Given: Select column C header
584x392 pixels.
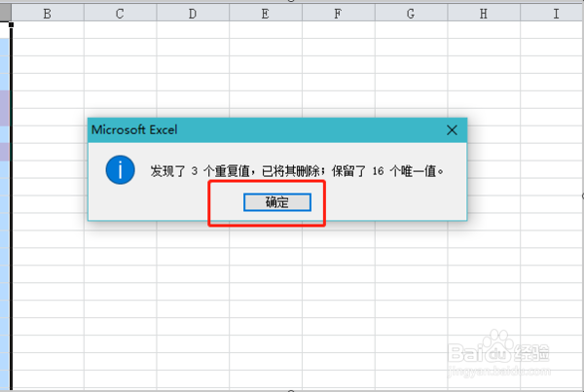Looking at the screenshot, I should tap(120, 14).
